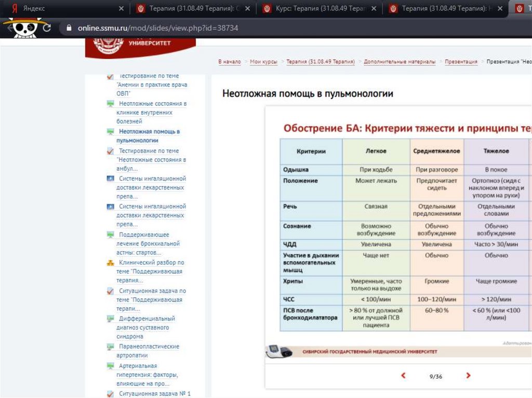Click 'Среднетяжелое' column header
This screenshot has width=532, height=398.
click(x=436, y=151)
